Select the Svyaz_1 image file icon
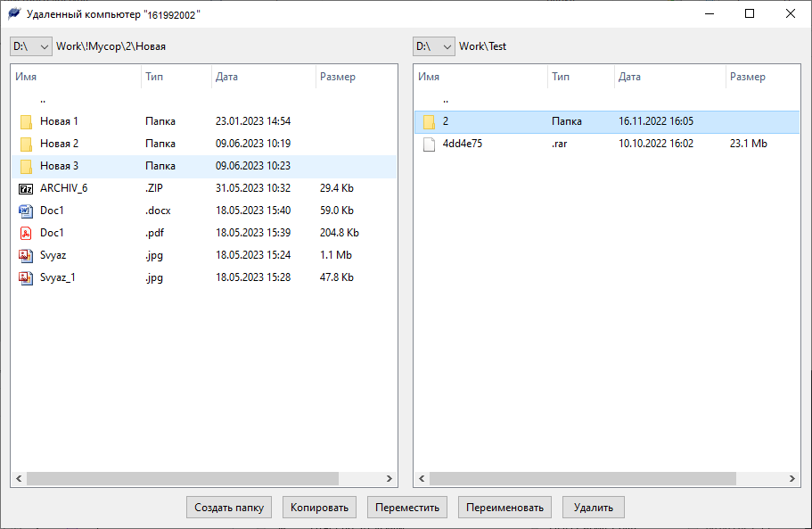The height and width of the screenshot is (529, 812). tap(26, 277)
